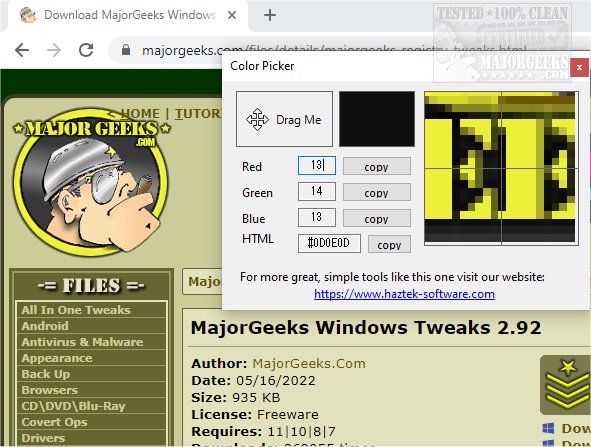Open the Covert Ops file category
Image resolution: width=591 pixels, height=447 pixels.
coord(54,422)
